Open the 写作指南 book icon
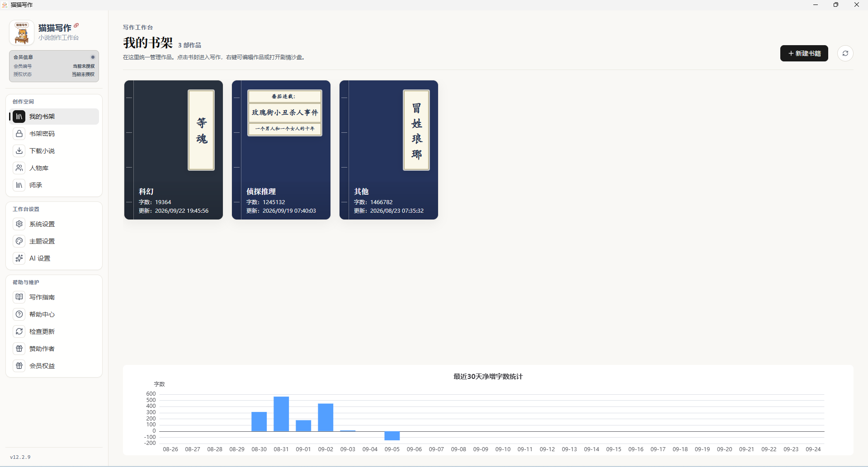The height and width of the screenshot is (467, 868). pos(19,297)
